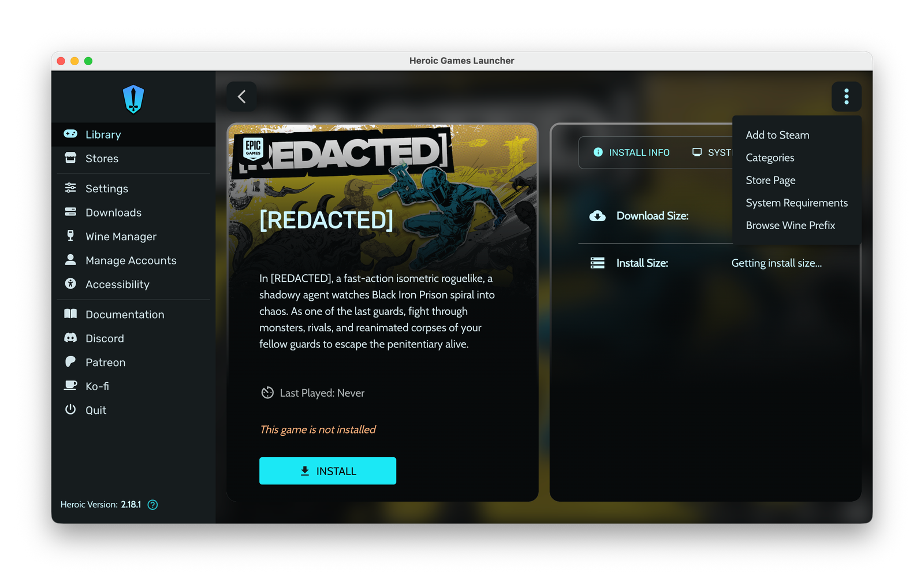Toggle the three-dot game options menu
Image resolution: width=924 pixels, height=575 pixels.
point(846,96)
